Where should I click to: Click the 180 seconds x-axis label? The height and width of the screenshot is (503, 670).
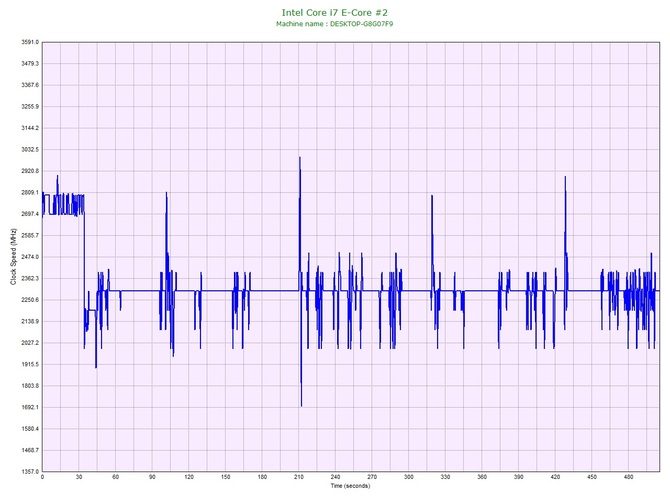pyautogui.click(x=262, y=477)
